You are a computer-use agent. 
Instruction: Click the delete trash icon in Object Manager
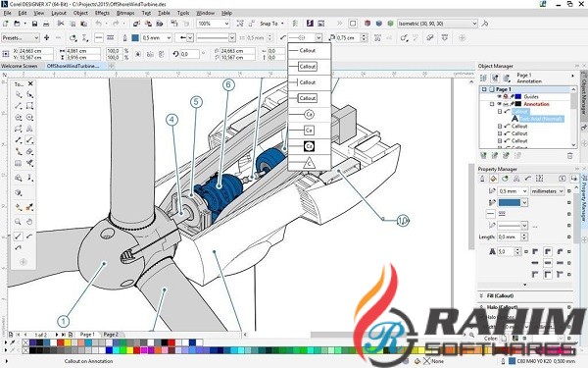coord(570,155)
